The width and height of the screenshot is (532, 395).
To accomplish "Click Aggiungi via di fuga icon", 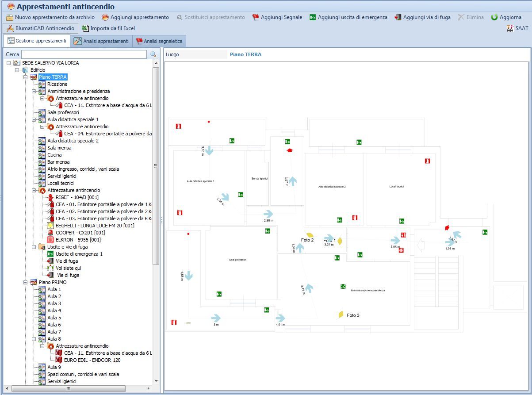I will [x=398, y=17].
